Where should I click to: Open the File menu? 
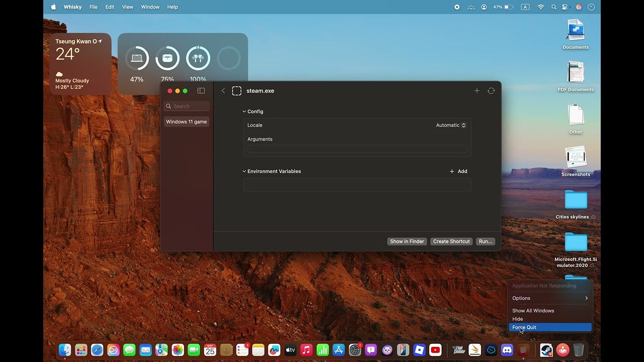tap(94, 7)
